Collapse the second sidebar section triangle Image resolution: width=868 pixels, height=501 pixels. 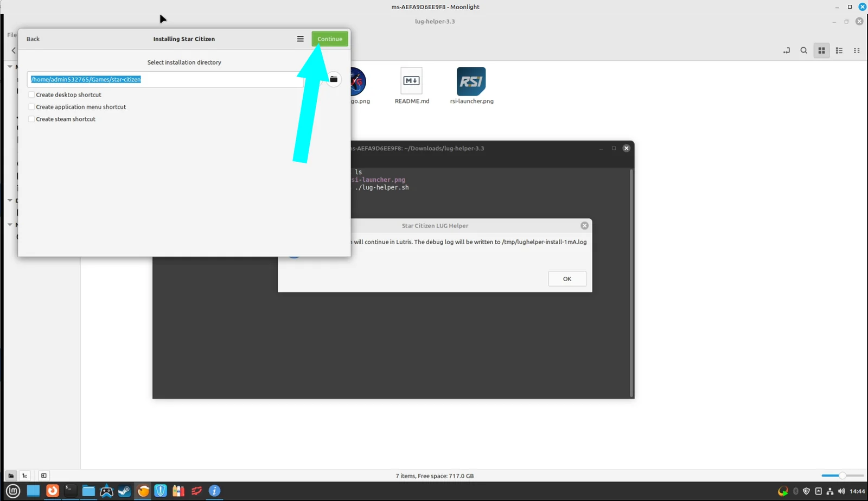[10, 200]
